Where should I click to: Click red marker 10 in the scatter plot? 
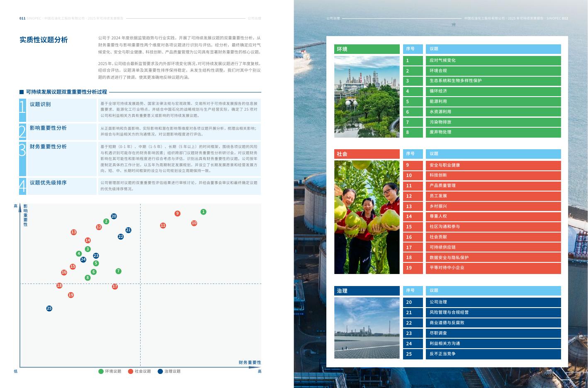point(194,223)
